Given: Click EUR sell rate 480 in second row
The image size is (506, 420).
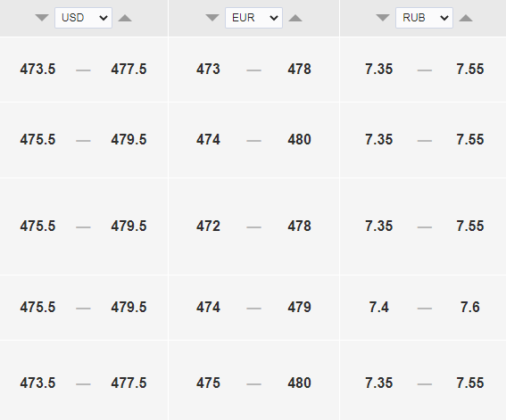Looking at the screenshot, I should (x=300, y=140).
